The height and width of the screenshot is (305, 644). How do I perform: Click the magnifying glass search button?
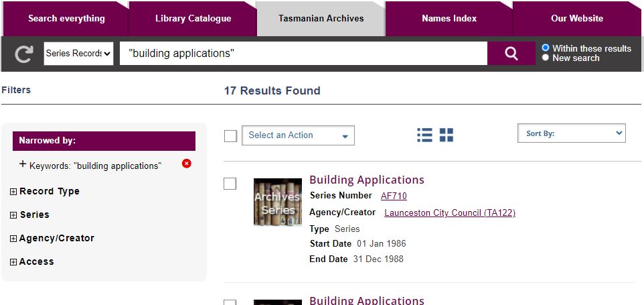coord(511,54)
